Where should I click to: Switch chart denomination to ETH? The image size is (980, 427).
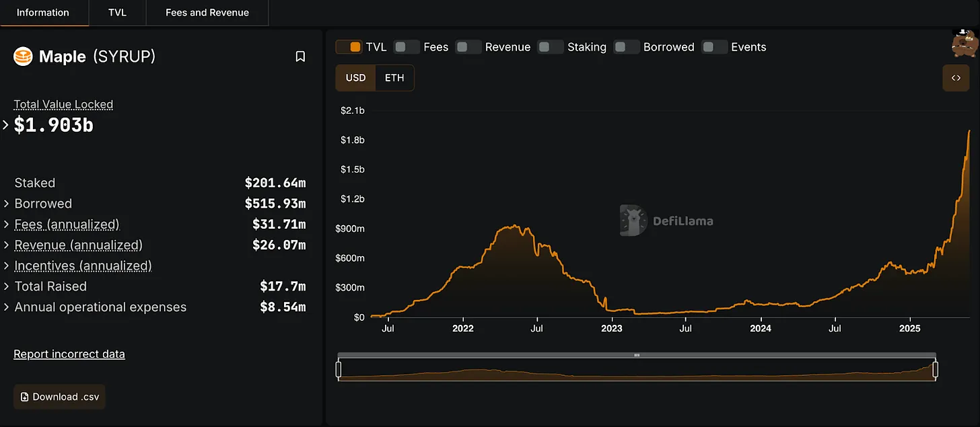point(394,78)
